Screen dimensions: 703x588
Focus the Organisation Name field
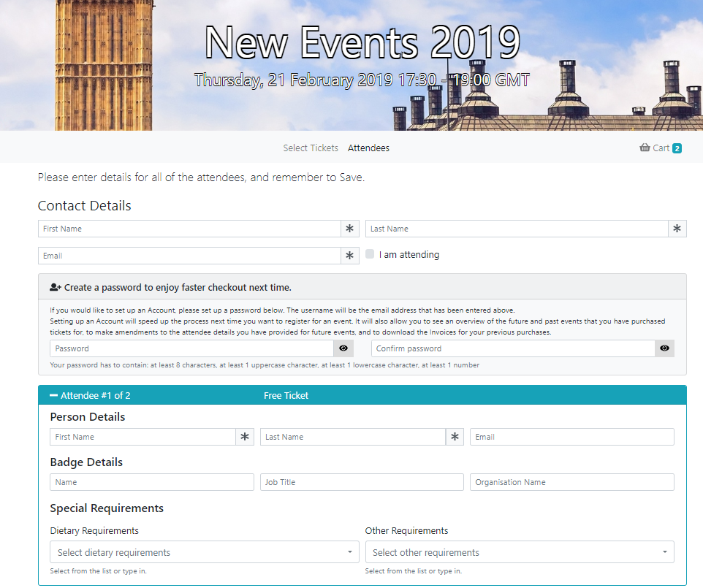[x=572, y=482]
